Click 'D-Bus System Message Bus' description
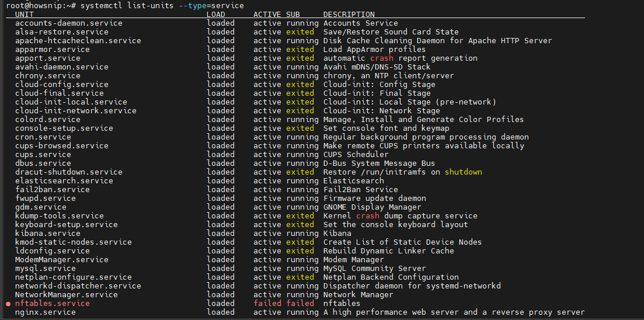 379,163
